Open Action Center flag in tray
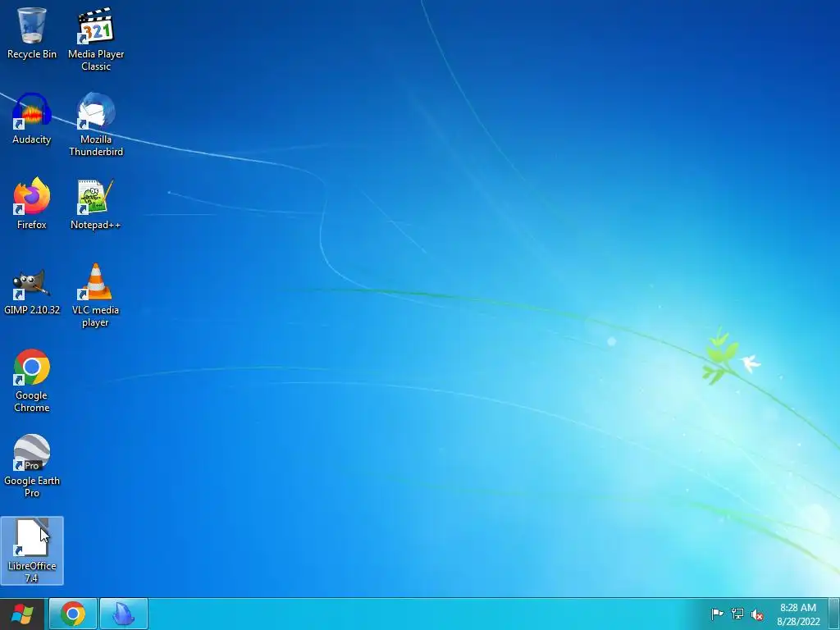This screenshot has width=840, height=630. pyautogui.click(x=717, y=614)
